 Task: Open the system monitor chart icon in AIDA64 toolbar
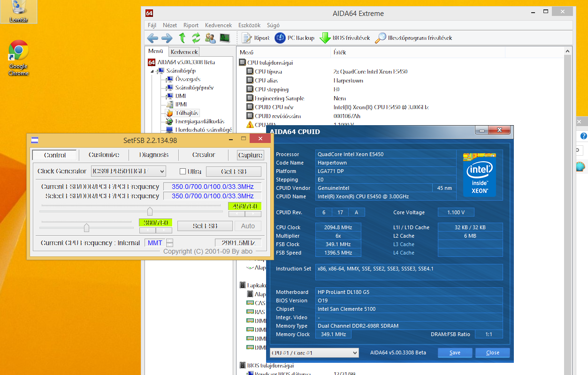pos(225,38)
